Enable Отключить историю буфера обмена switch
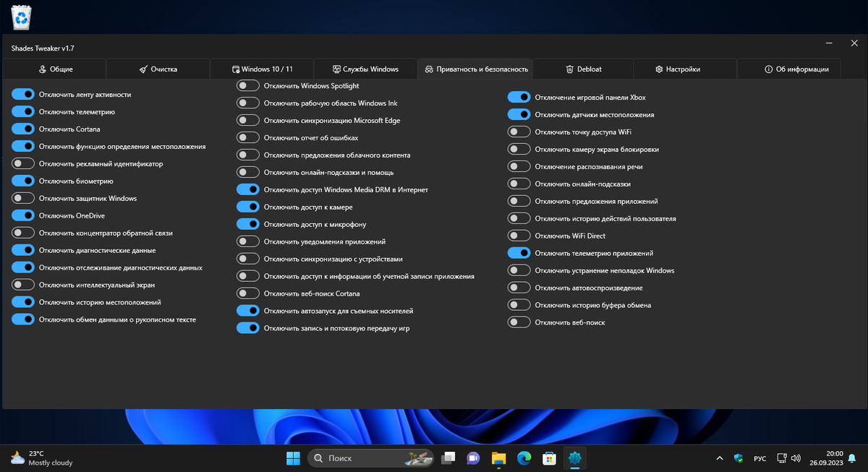The height and width of the screenshot is (472, 868). point(519,305)
